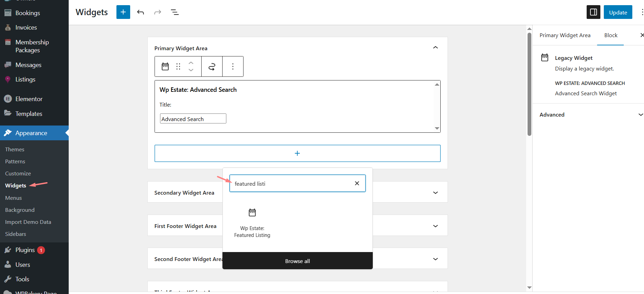
Task: Click the add block button below widget
Action: pyautogui.click(x=297, y=153)
